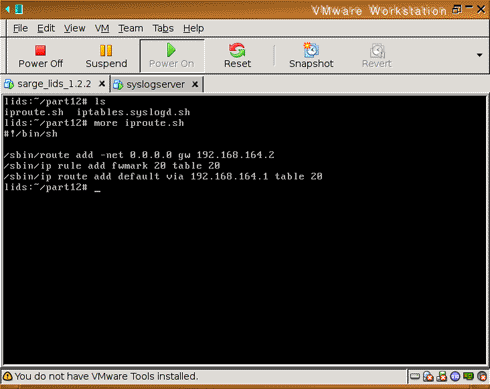Open the Tabs menu

click(163, 28)
